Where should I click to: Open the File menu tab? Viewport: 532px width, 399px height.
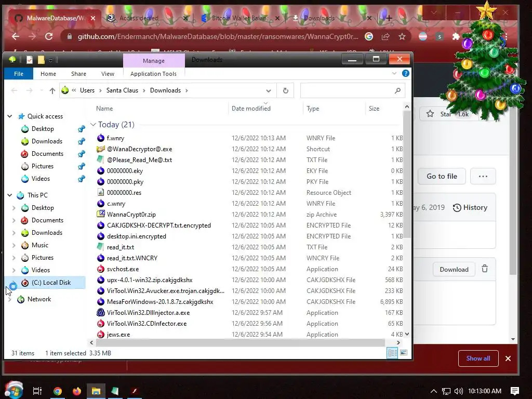click(x=19, y=74)
